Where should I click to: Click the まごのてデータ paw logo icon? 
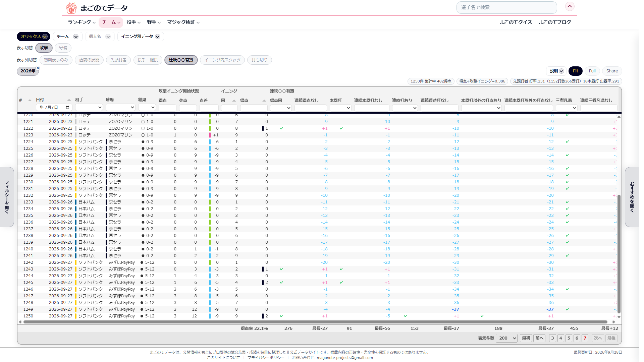click(x=71, y=8)
